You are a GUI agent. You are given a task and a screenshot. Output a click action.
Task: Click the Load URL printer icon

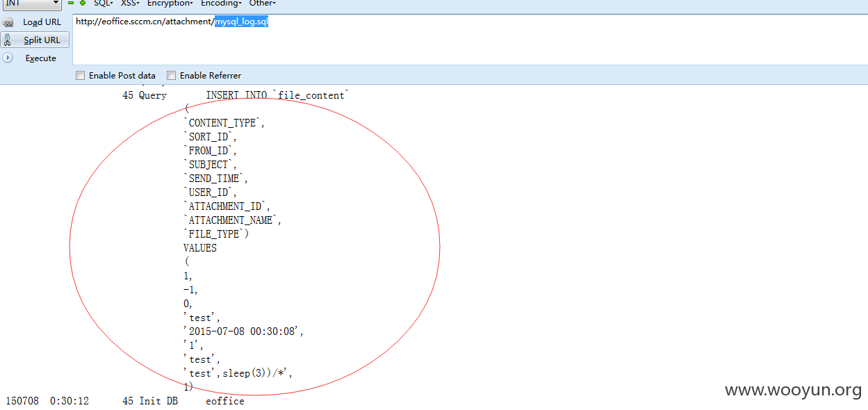click(x=8, y=22)
